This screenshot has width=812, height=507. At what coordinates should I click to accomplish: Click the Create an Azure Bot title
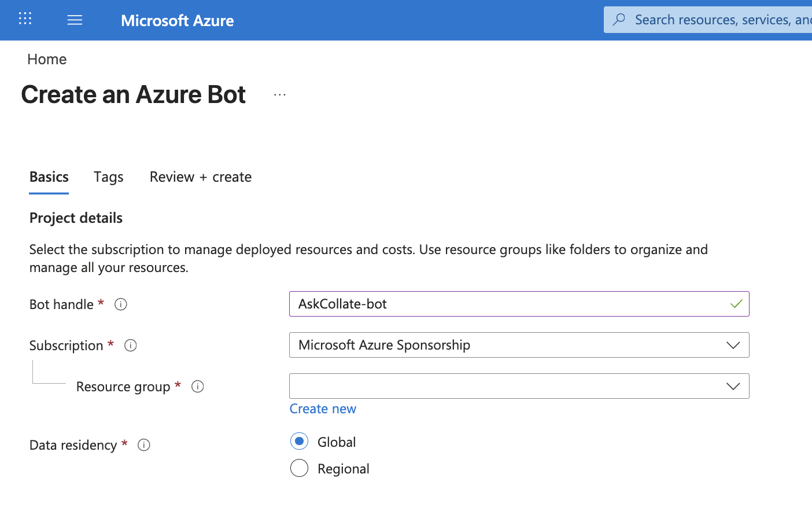point(134,94)
